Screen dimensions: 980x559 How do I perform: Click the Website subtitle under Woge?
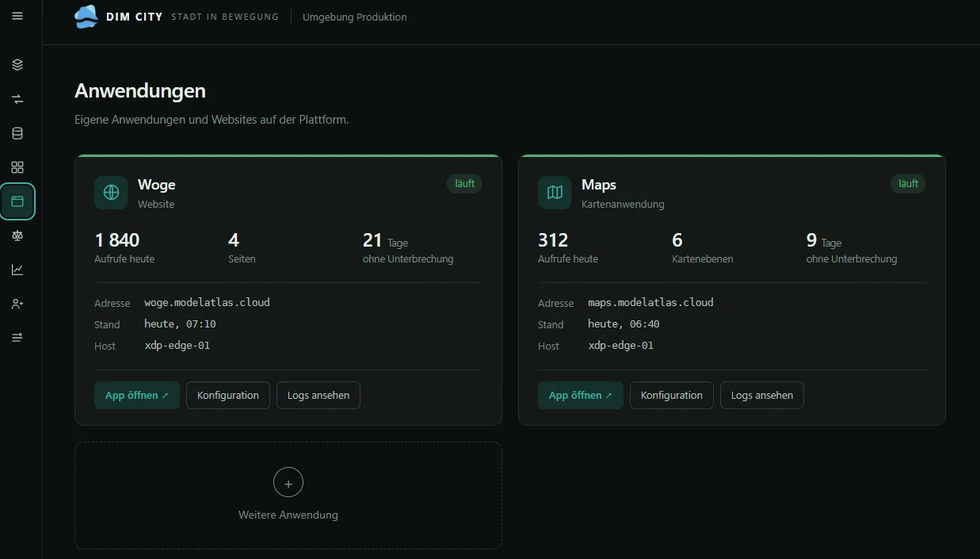(x=156, y=205)
